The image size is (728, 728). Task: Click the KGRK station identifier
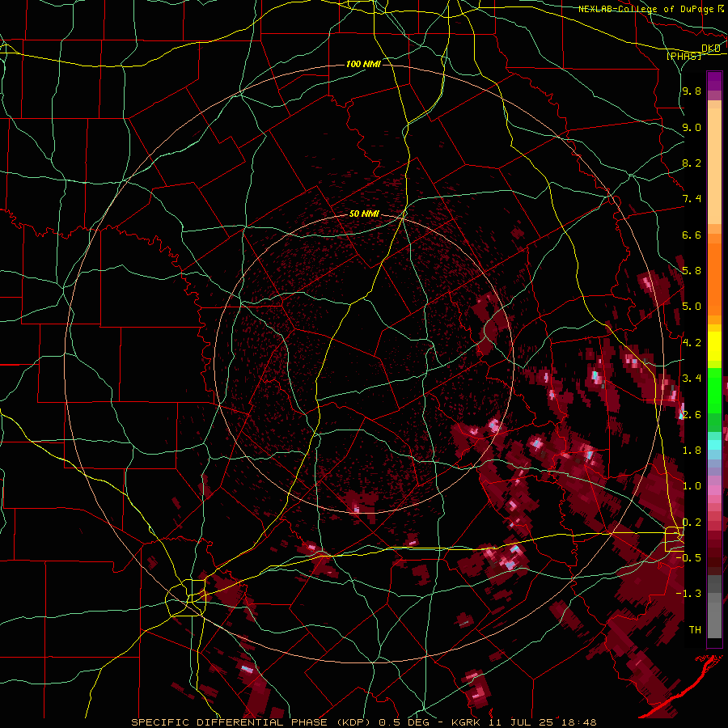click(x=466, y=722)
